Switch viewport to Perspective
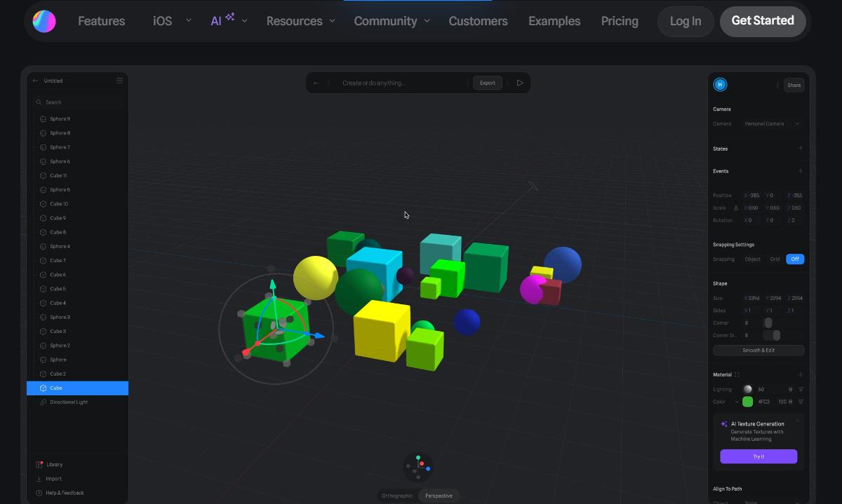This screenshot has width=842, height=504. point(439,496)
